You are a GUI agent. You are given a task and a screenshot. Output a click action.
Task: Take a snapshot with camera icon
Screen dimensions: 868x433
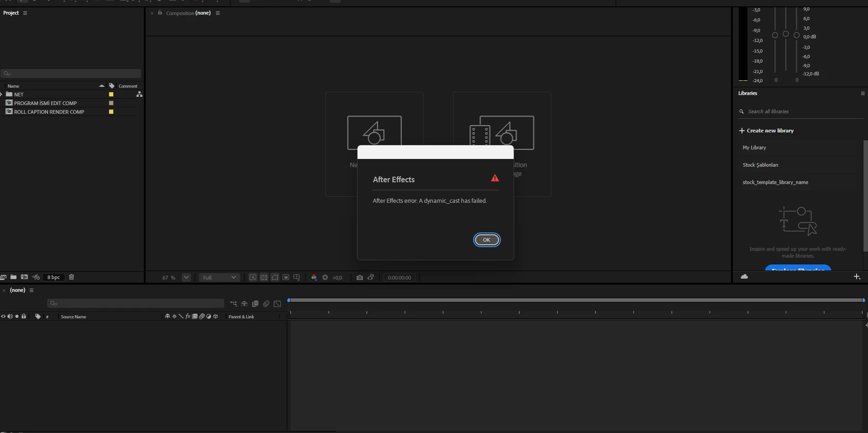pyautogui.click(x=360, y=277)
